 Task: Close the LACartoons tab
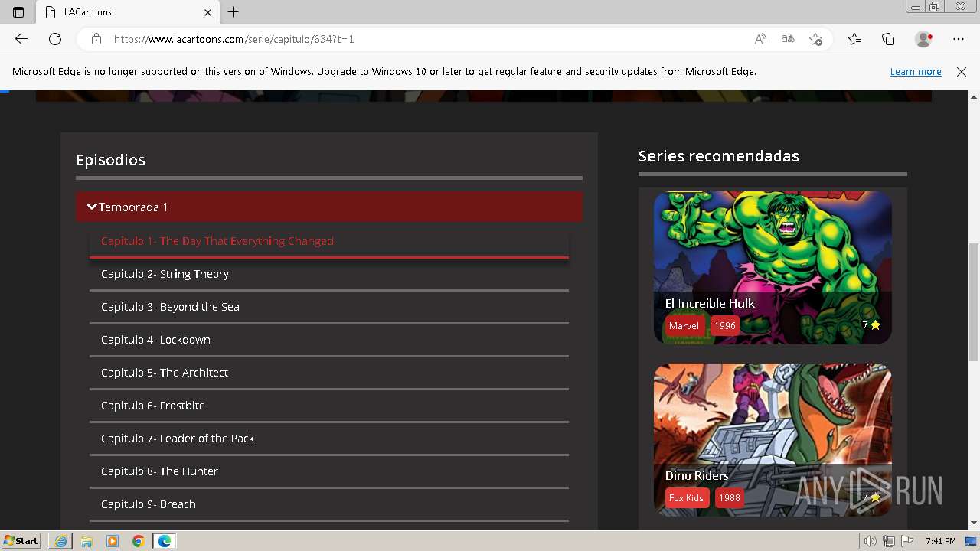[x=207, y=12]
